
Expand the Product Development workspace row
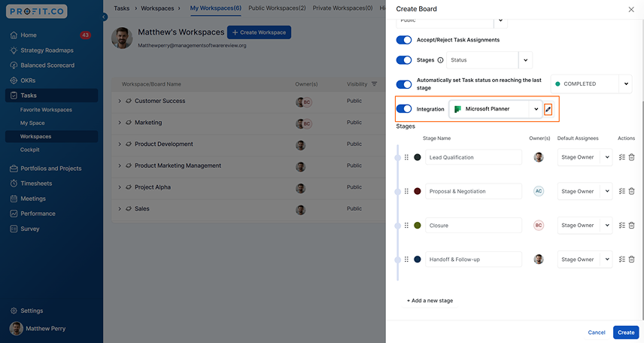pos(120,144)
